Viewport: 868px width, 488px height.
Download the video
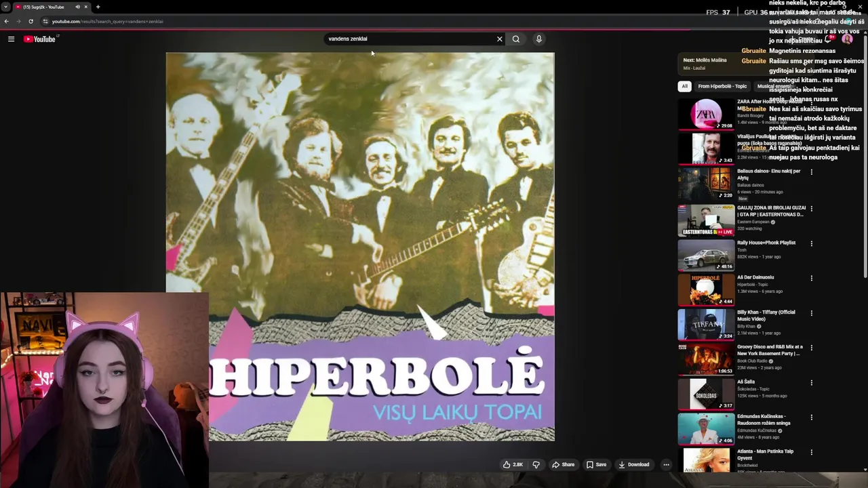(x=634, y=465)
